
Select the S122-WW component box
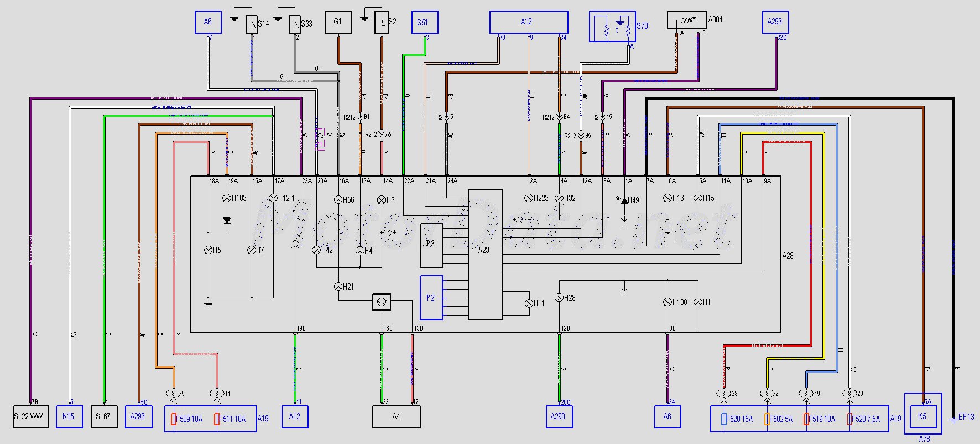[x=29, y=416]
